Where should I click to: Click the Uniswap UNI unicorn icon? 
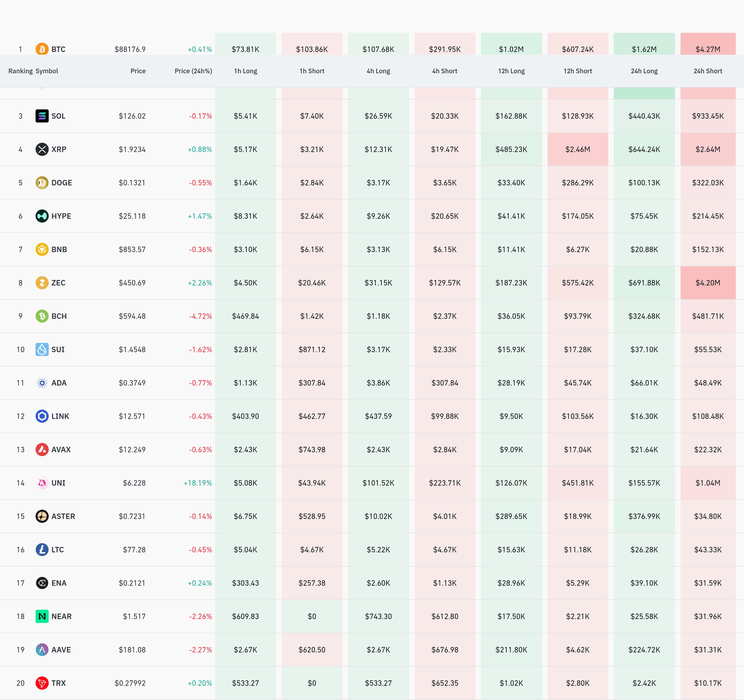[42, 483]
